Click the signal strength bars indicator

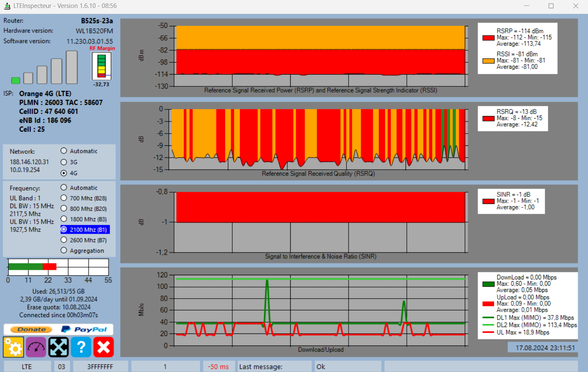44,67
